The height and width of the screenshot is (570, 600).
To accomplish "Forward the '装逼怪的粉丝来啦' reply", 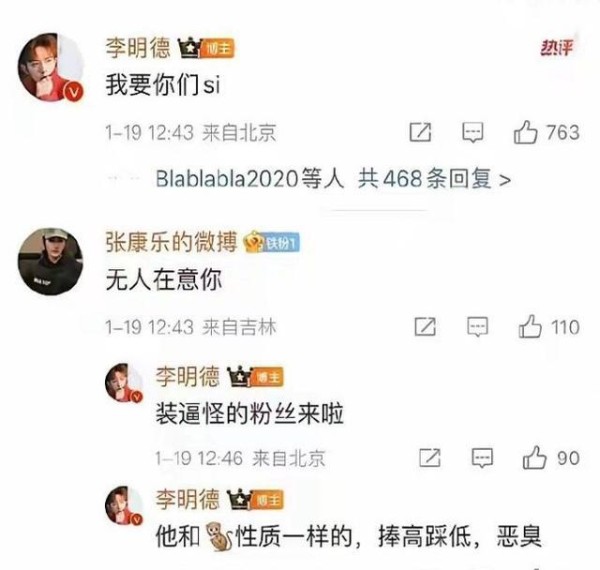I will click(430, 458).
